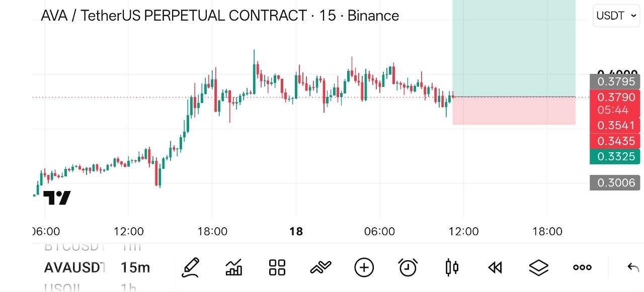644x292 pixels.
Task: Open object tree layers icon
Action: click(539, 267)
